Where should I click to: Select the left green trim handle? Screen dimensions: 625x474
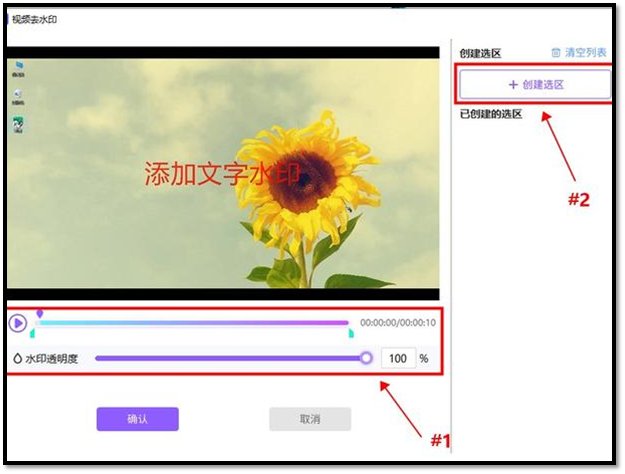tap(32, 333)
